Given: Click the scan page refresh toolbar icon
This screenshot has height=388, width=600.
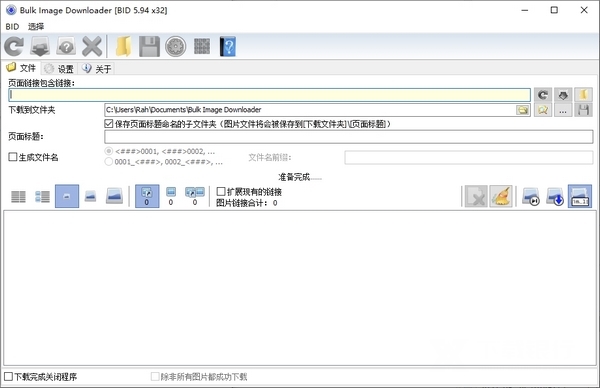Looking at the screenshot, I should click(14, 46).
